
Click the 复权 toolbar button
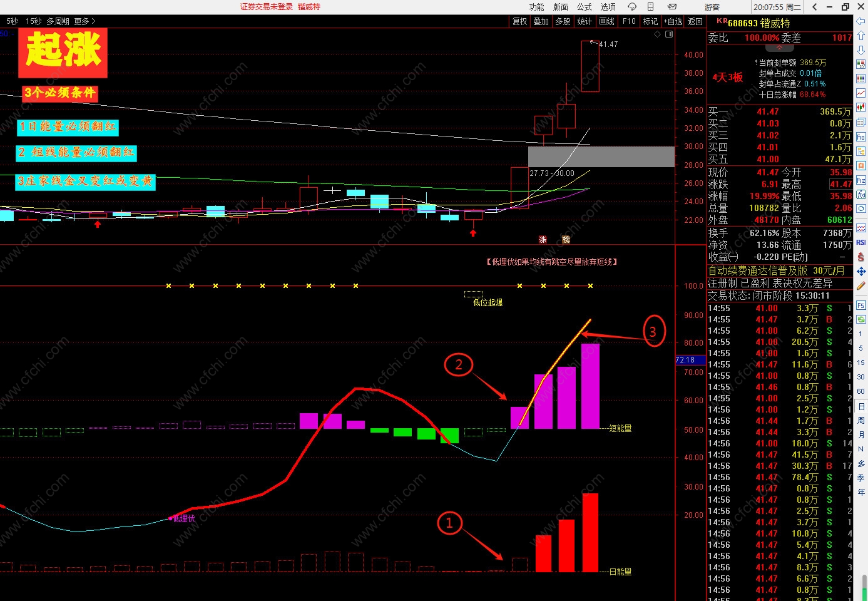pos(519,21)
